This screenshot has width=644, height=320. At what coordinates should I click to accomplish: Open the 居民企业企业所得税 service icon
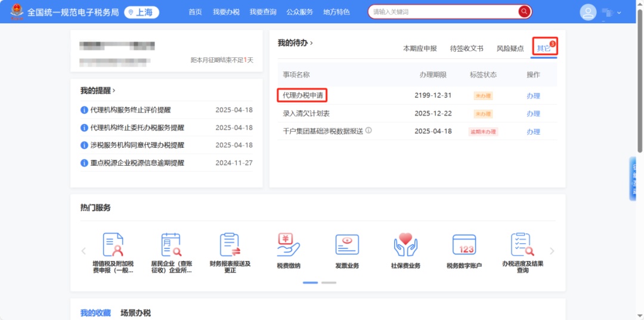pyautogui.click(x=171, y=245)
